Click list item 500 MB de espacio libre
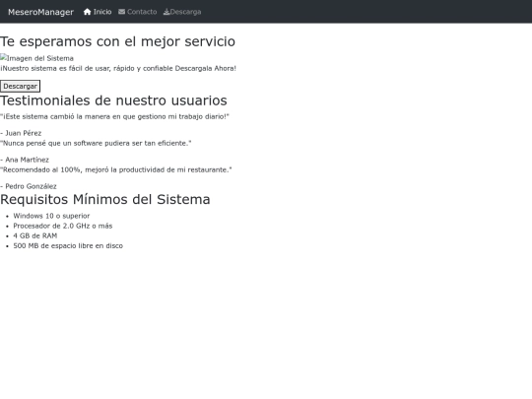 point(68,246)
